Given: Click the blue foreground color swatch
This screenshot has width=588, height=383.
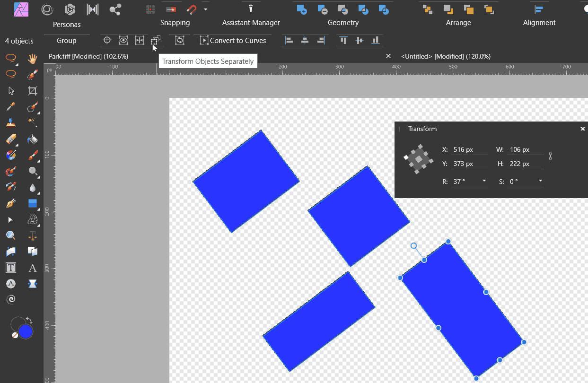Looking at the screenshot, I should click(x=25, y=331).
